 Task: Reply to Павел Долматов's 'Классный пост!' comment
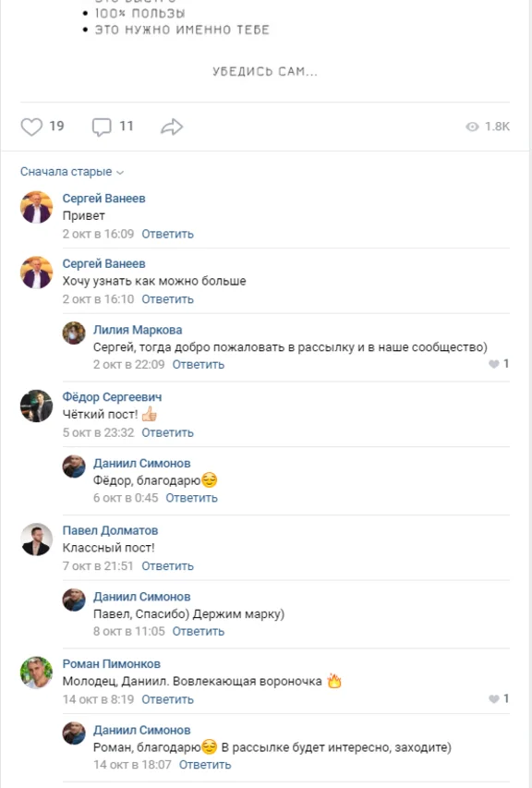coord(164,565)
